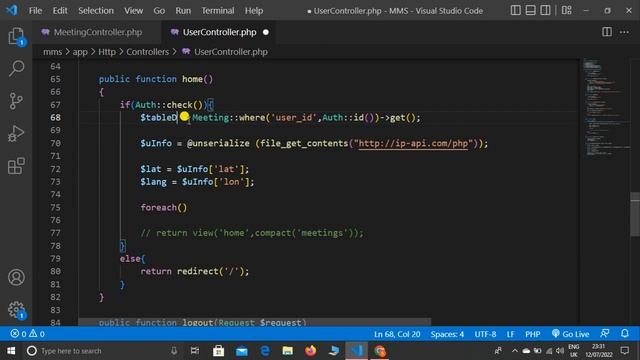Image resolution: width=640 pixels, height=360 pixels.
Task: Toggle secondary side bar layout icon
Action: point(545,10)
